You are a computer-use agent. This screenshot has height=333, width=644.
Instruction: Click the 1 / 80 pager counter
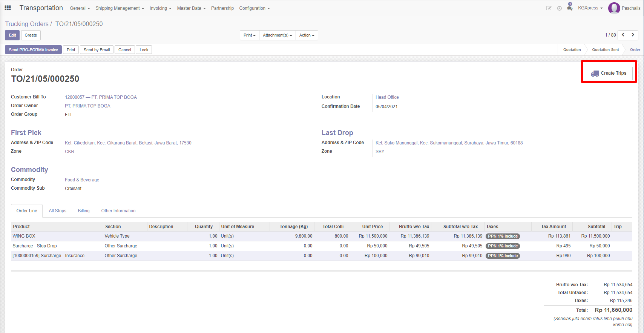(610, 35)
